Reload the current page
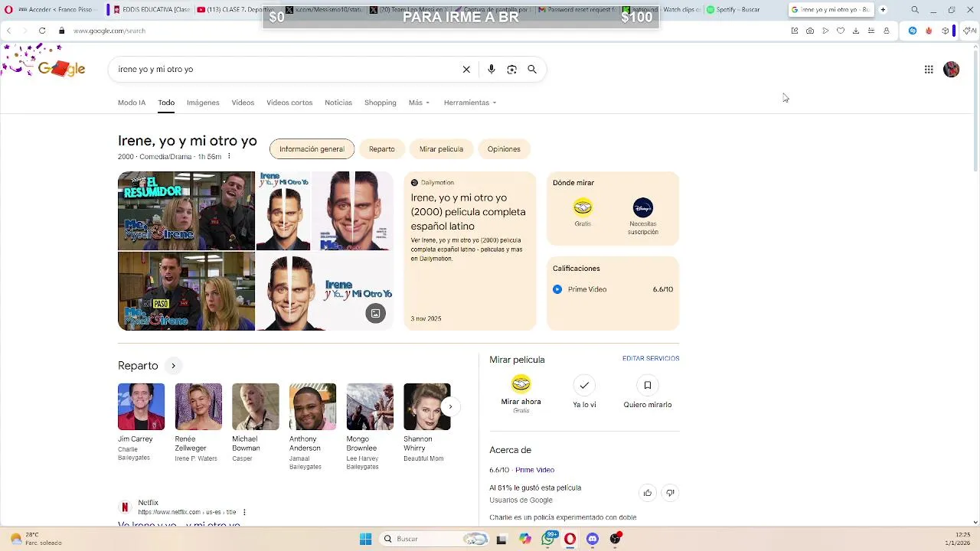Viewport: 980px width, 551px height. (42, 31)
